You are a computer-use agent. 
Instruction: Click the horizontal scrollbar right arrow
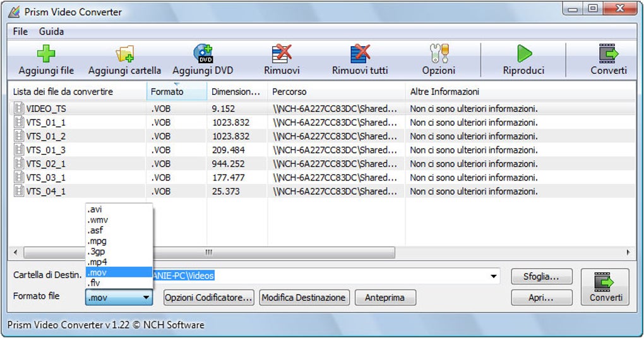[628, 252]
